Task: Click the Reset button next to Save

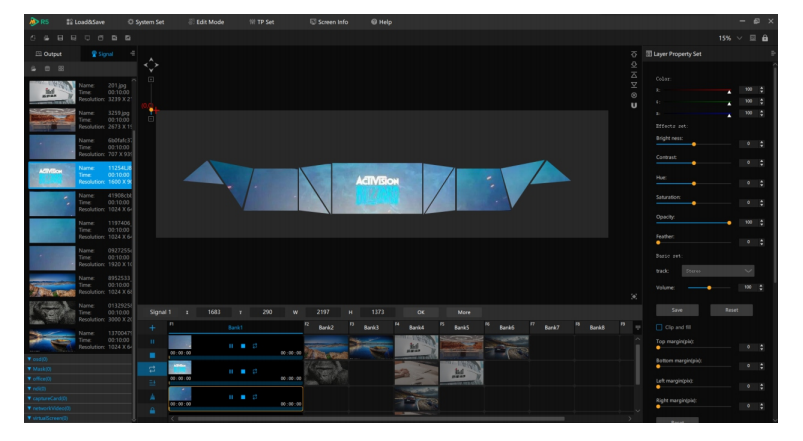Action: 731,310
